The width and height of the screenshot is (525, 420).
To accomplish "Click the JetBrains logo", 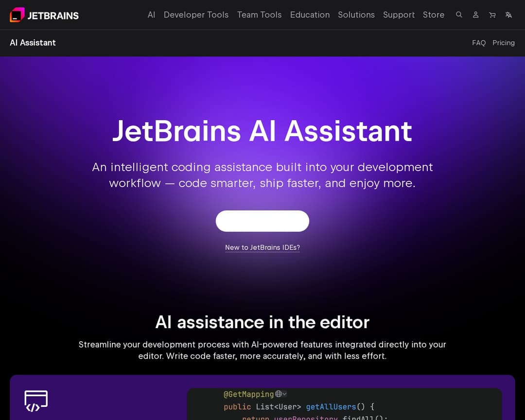I will click(x=44, y=15).
